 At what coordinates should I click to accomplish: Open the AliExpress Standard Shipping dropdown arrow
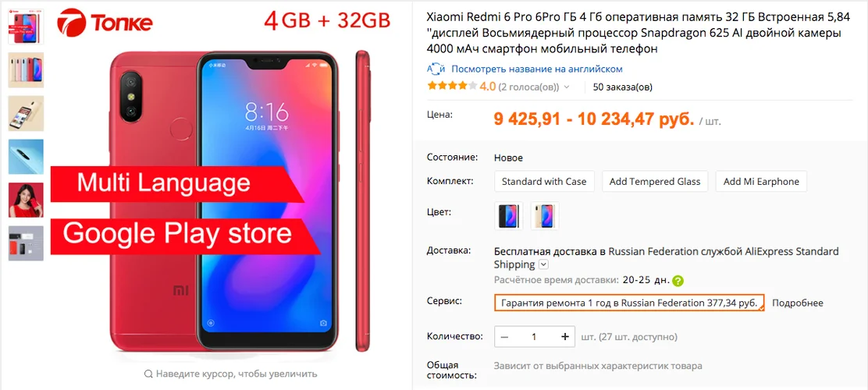543,264
